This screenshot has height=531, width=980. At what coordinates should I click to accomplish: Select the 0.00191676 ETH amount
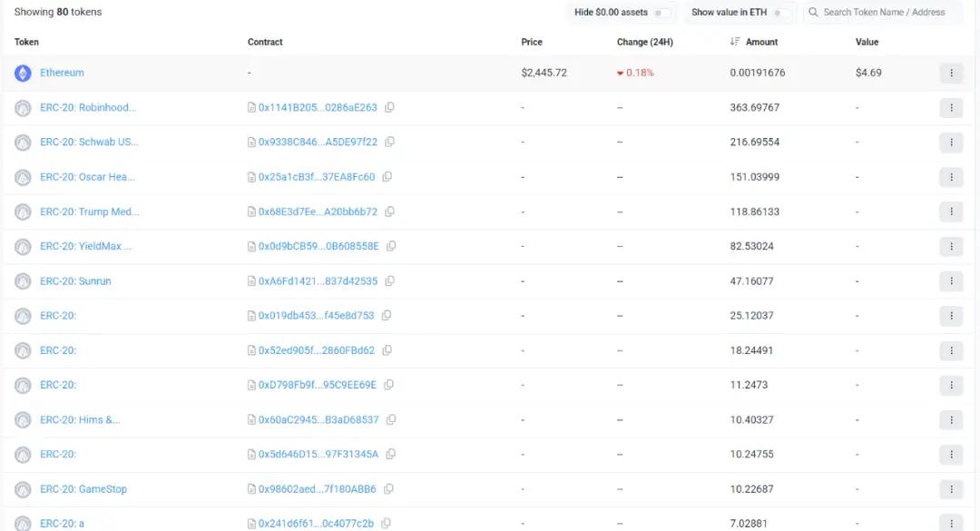tap(758, 73)
